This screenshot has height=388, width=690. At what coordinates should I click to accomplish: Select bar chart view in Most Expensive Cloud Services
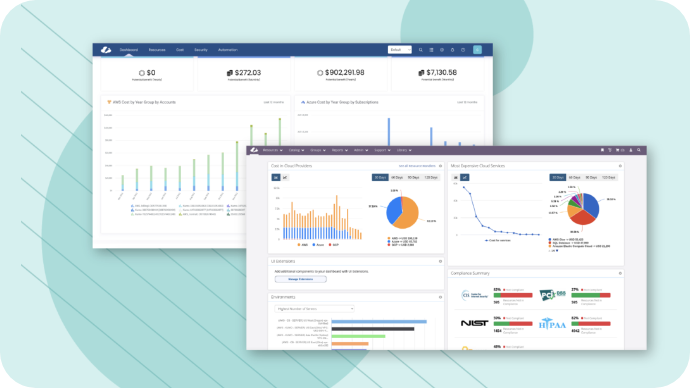(x=455, y=177)
